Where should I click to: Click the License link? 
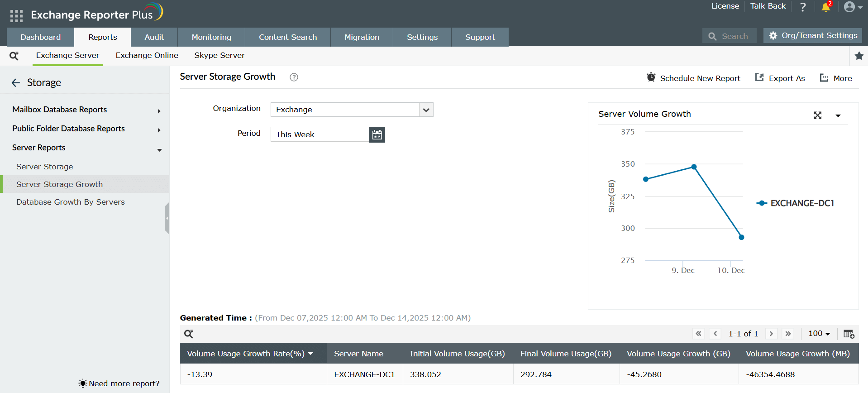pos(725,6)
